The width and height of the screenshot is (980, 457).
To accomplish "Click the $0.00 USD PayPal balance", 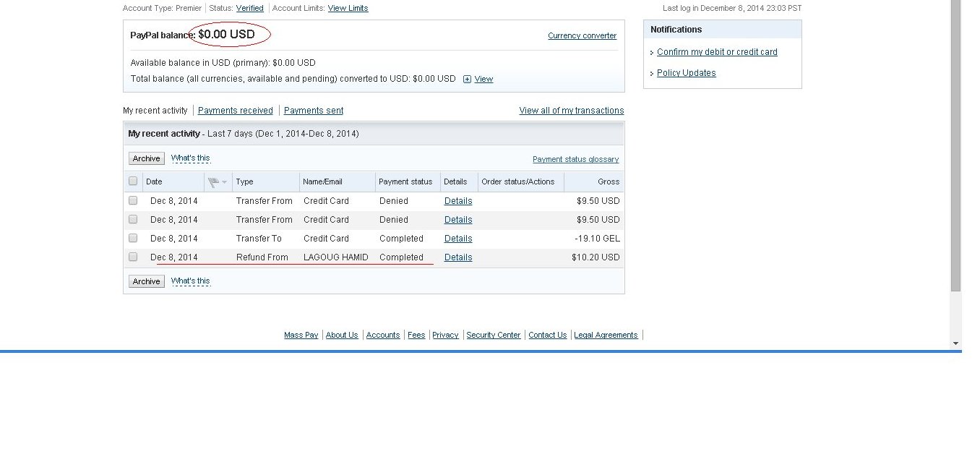I will point(226,35).
